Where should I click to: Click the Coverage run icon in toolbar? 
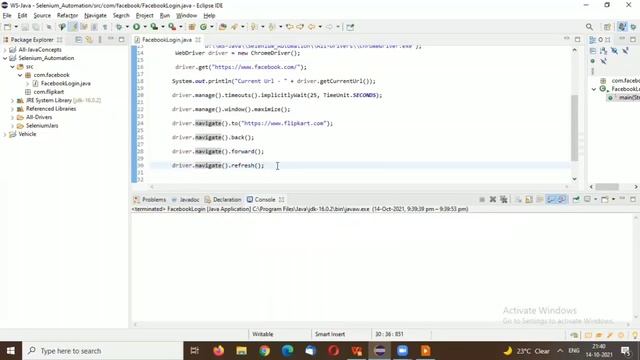154,27
